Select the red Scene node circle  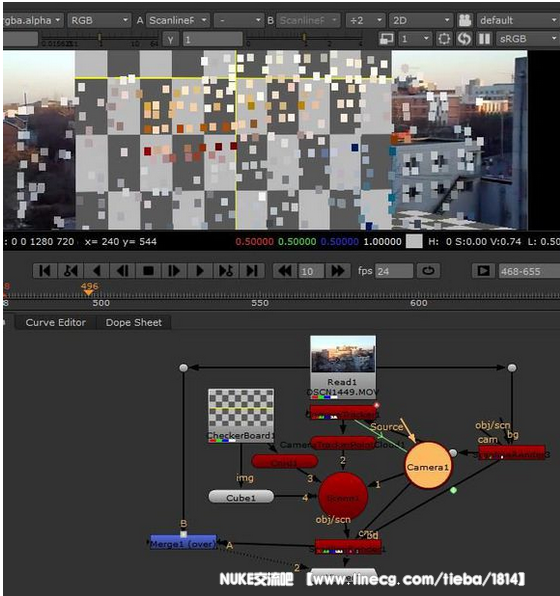point(343,497)
